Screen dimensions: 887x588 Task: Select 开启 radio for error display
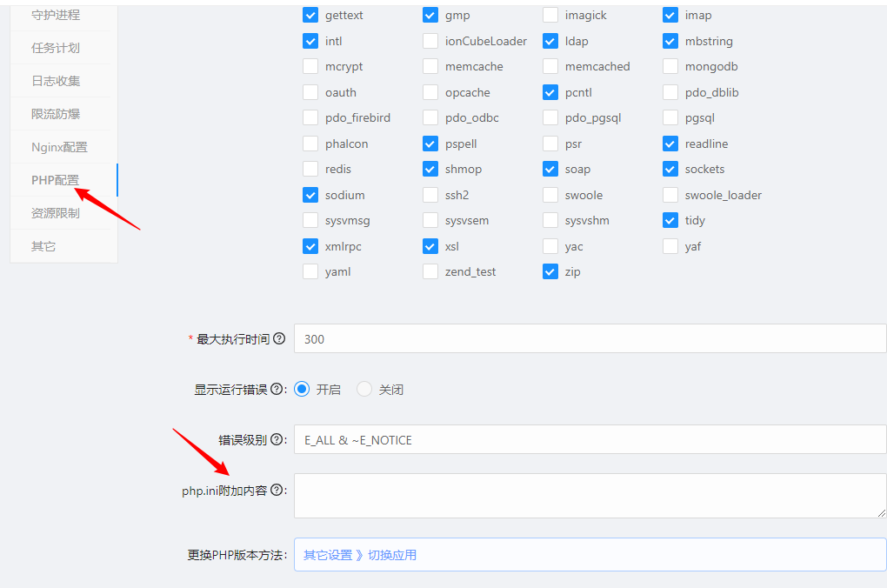(x=302, y=390)
